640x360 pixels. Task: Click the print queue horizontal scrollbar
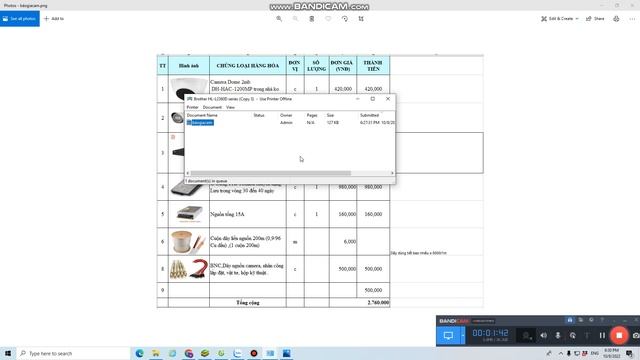[x=271, y=173]
